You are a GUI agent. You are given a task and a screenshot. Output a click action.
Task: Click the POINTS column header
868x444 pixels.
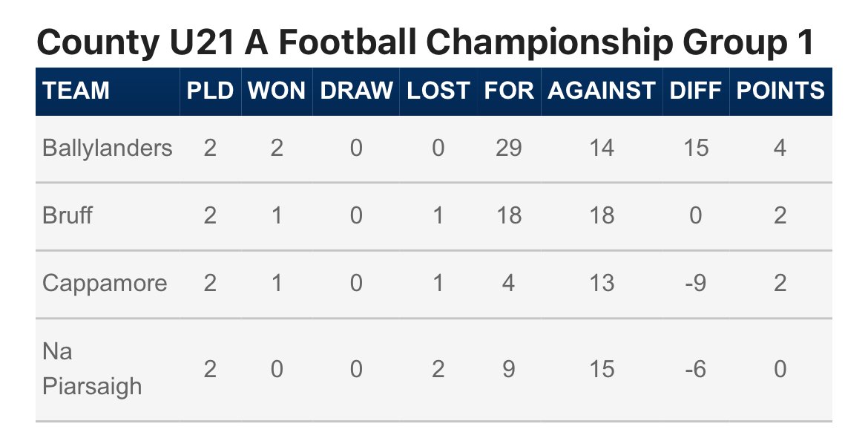point(780,91)
